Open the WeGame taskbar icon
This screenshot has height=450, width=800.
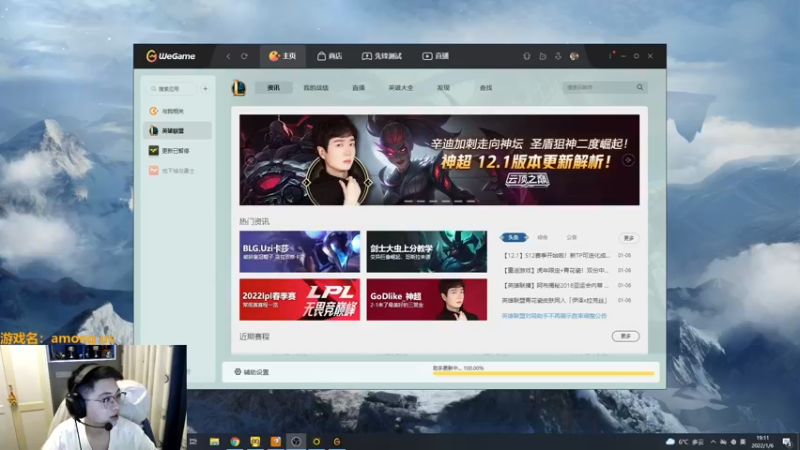[x=337, y=441]
